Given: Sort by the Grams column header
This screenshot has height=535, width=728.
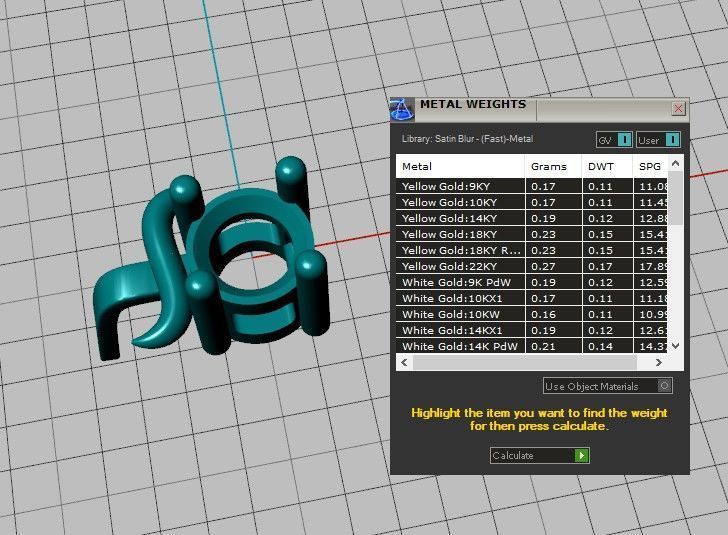Looking at the screenshot, I should coord(553,166).
